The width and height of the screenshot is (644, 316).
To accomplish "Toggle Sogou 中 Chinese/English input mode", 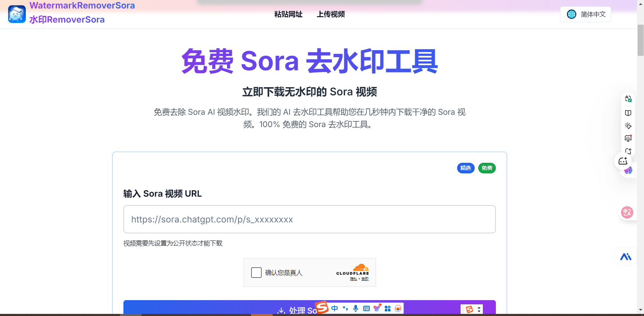I will [x=335, y=308].
